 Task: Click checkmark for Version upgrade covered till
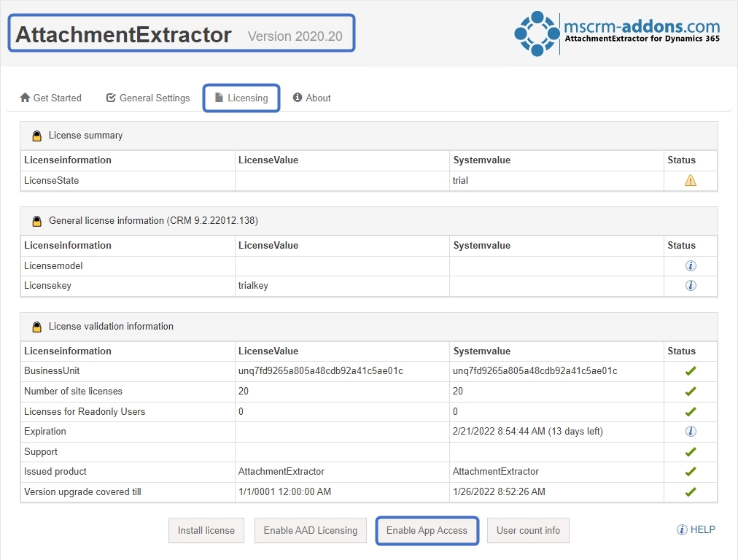point(691,491)
